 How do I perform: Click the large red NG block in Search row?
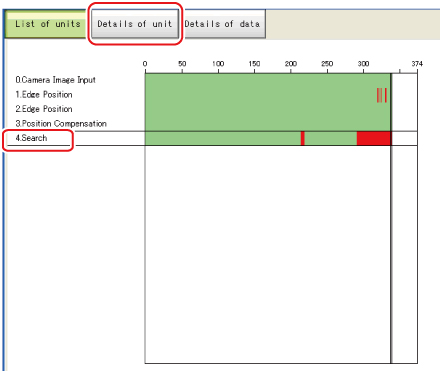pos(374,138)
